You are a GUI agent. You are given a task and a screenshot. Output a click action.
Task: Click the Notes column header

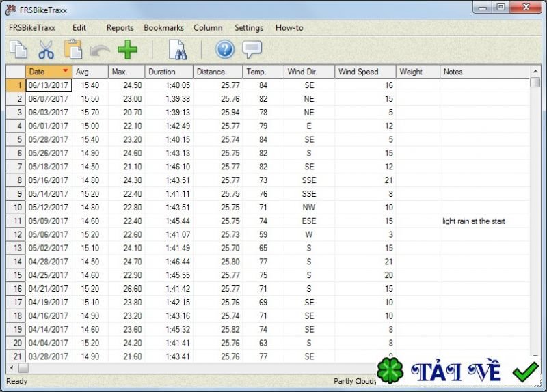[x=485, y=72]
